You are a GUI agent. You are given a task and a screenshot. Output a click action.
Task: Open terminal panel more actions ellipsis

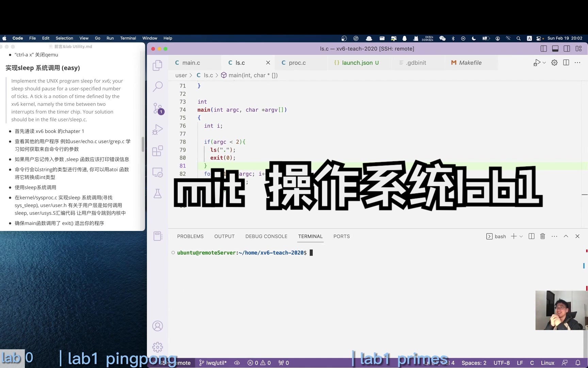554,236
